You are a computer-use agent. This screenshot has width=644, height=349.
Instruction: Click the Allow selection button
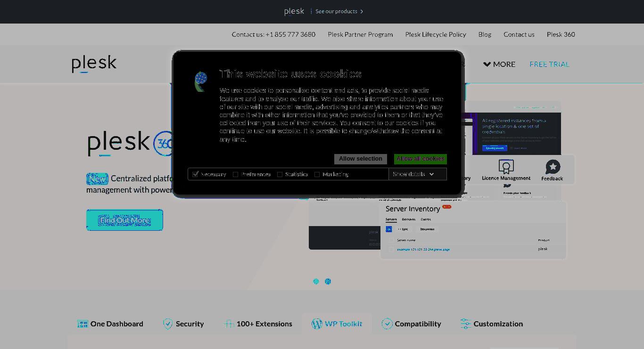[361, 159]
